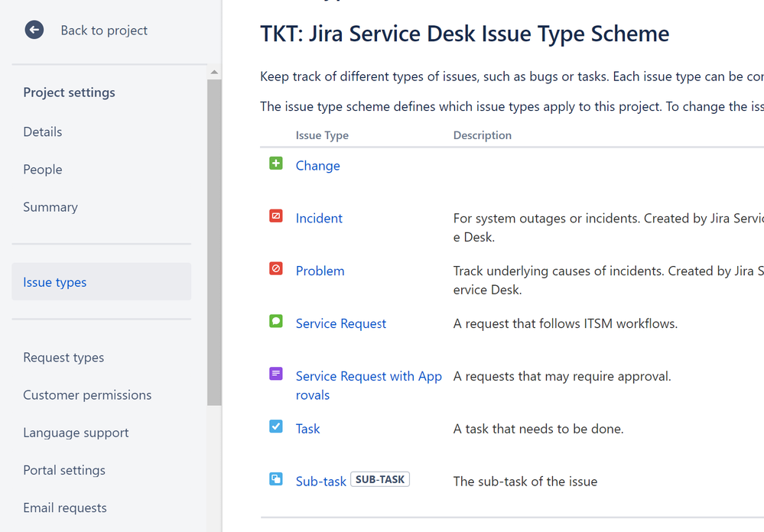The height and width of the screenshot is (532, 764).
Task: Click the green Change issue type icon
Action: 276,164
